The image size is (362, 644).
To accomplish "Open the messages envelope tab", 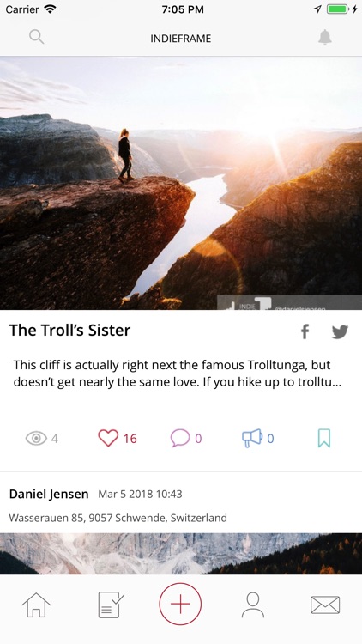I will (325, 605).
